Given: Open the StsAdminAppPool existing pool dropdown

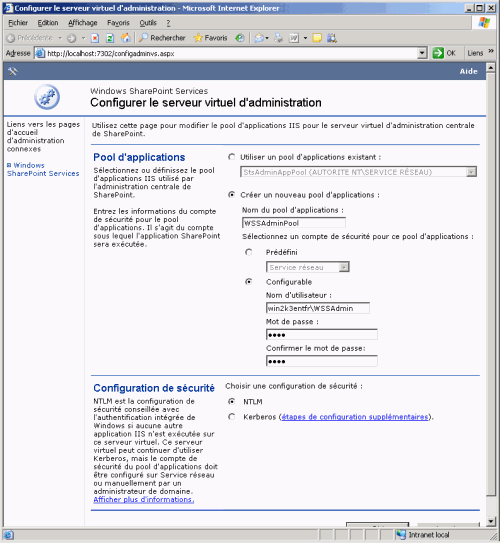Looking at the screenshot, I should 471,172.
